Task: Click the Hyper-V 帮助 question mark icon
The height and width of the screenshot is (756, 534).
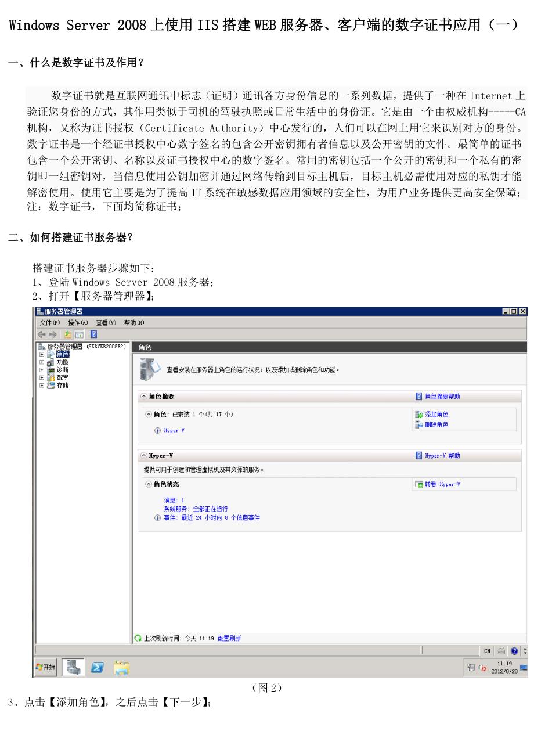Action: 419,456
